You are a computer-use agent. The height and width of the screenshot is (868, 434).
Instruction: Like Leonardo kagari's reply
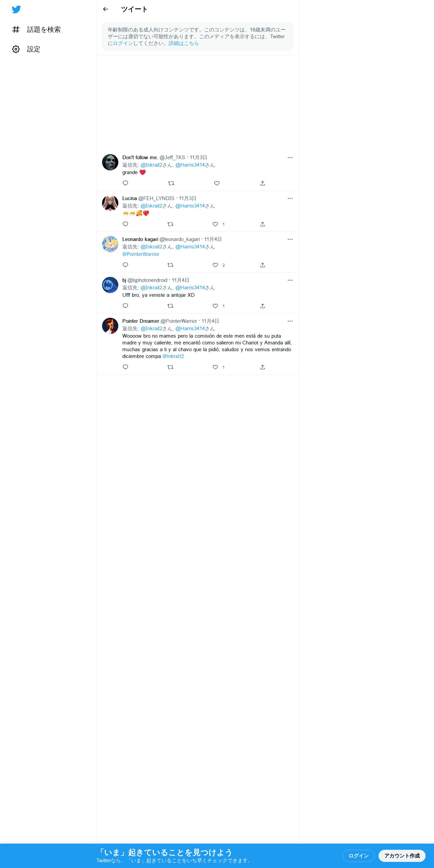[215, 265]
